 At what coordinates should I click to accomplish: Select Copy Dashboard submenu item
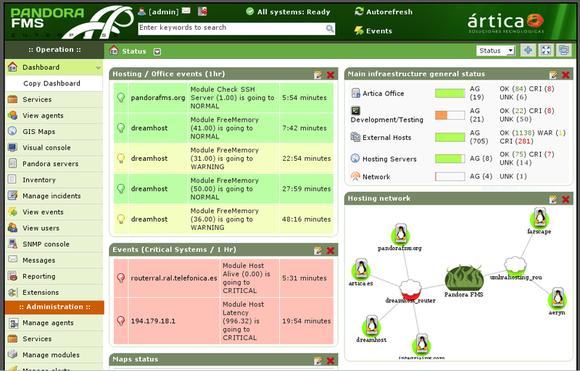click(x=52, y=84)
